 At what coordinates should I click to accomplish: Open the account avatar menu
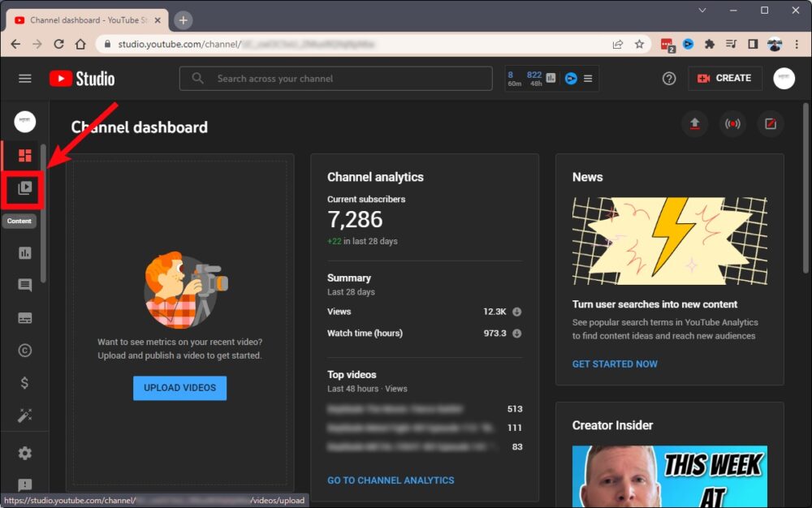[784, 79]
